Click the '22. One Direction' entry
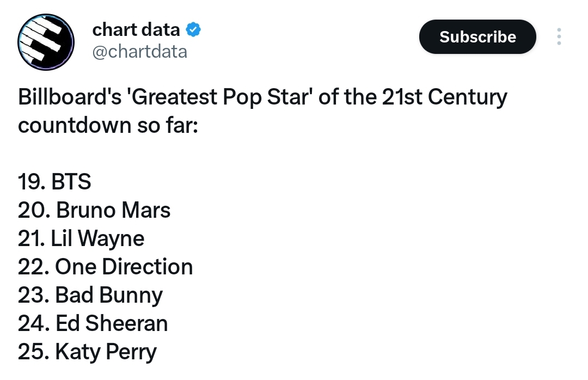Image resolution: width=588 pixels, height=380 pixels. (x=106, y=267)
